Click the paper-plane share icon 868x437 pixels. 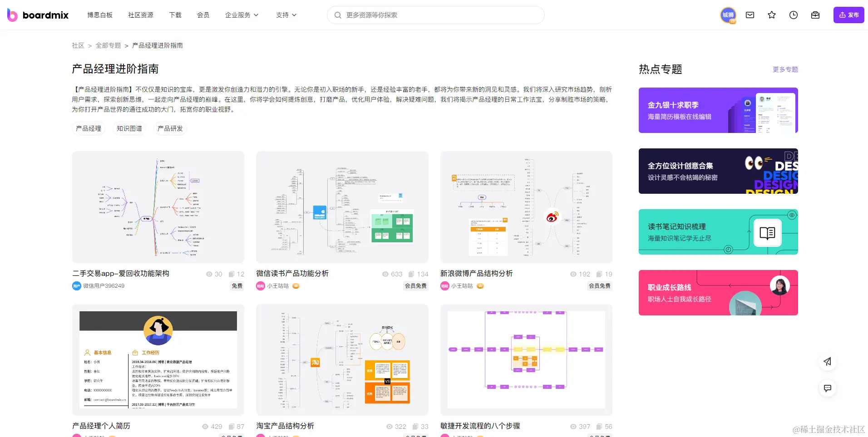click(x=827, y=362)
